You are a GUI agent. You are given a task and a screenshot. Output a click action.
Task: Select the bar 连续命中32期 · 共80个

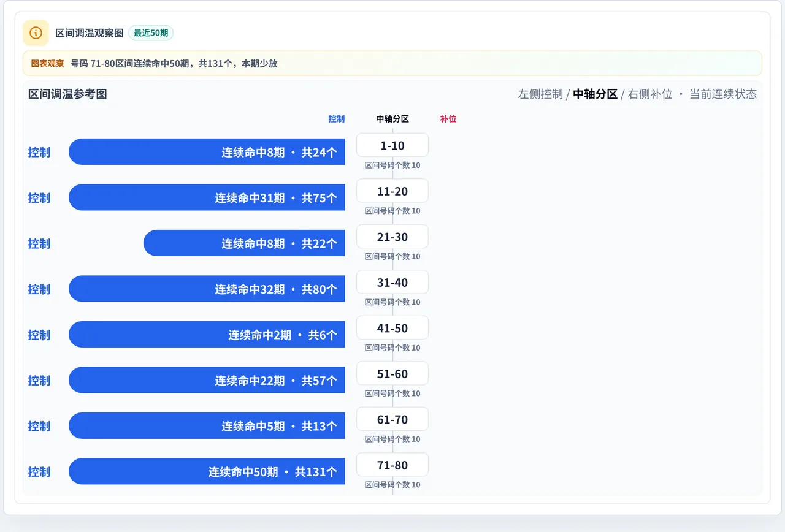click(x=207, y=289)
